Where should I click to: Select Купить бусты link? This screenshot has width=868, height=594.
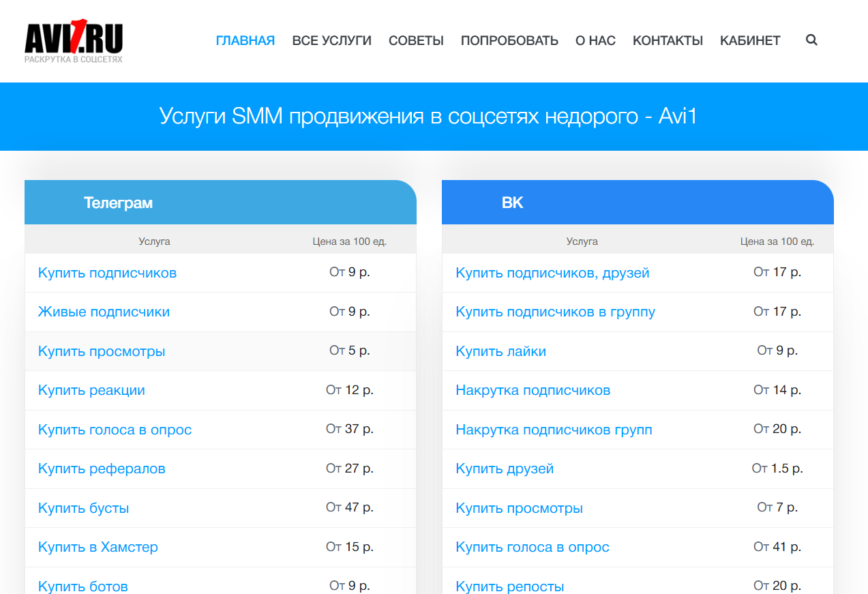(83, 508)
